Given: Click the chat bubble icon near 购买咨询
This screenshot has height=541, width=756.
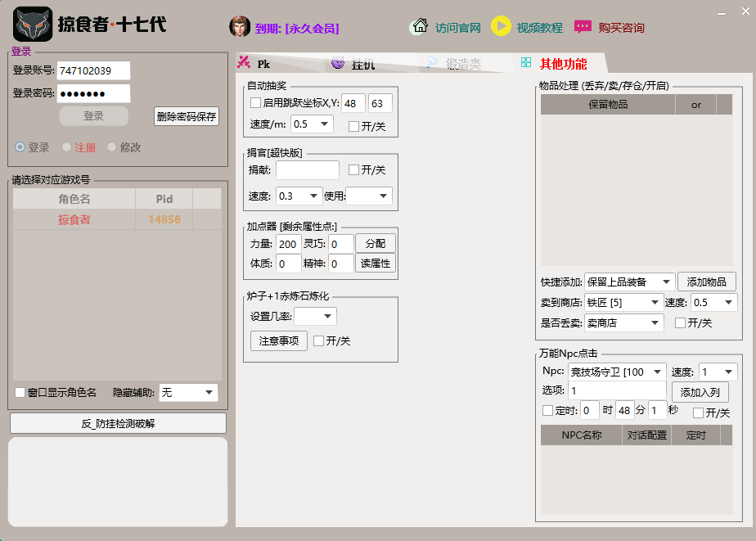Looking at the screenshot, I should 583,26.
